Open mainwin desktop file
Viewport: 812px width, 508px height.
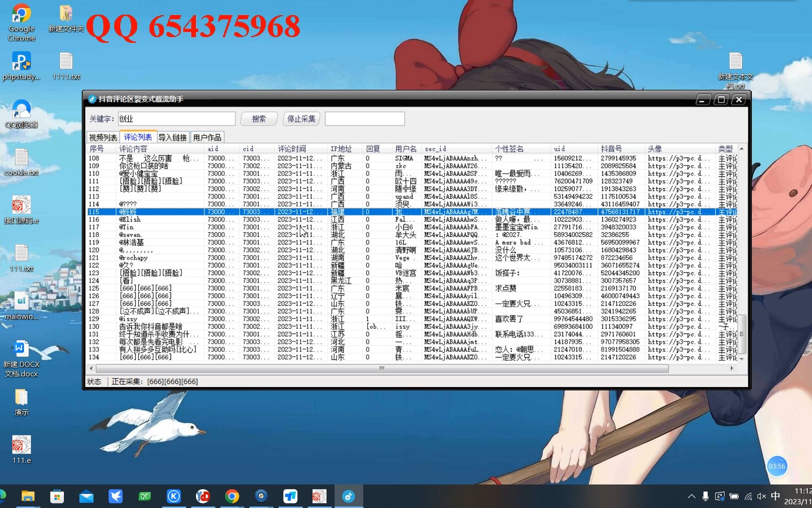(22, 306)
